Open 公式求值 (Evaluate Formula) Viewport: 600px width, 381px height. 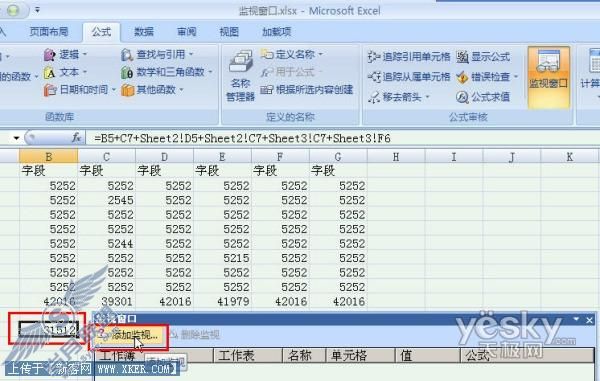pyautogui.click(x=483, y=97)
